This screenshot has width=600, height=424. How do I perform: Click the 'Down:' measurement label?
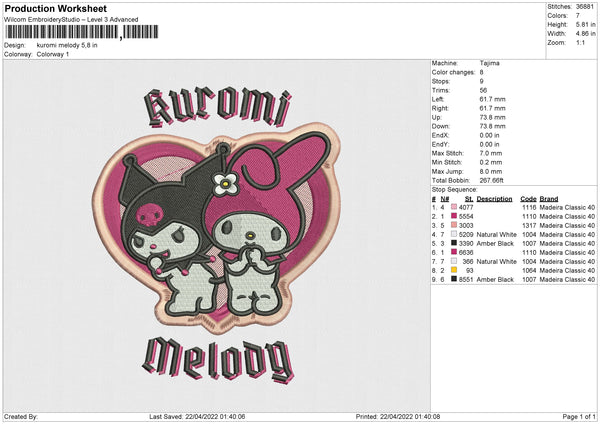click(440, 126)
